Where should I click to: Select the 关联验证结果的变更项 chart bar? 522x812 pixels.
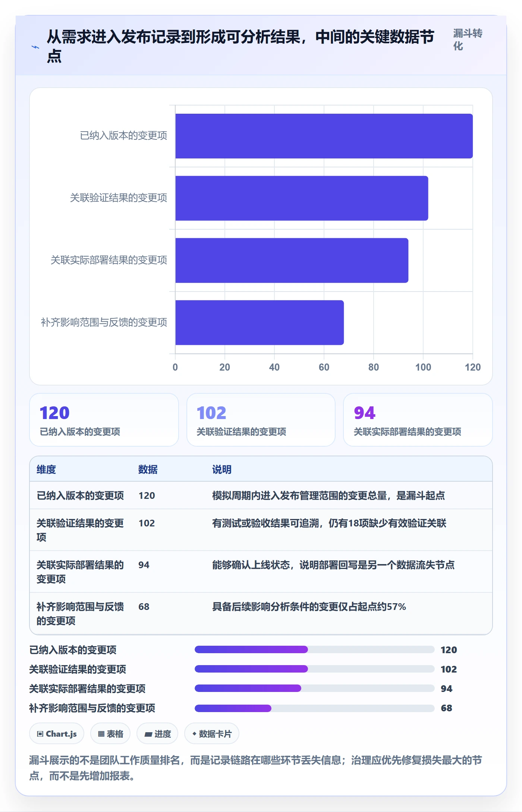tap(302, 198)
